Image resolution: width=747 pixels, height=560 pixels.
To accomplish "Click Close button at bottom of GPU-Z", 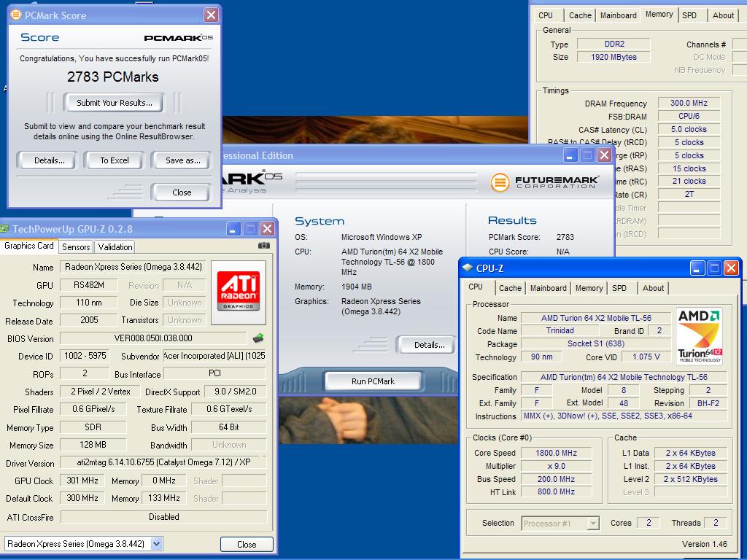I will pos(247,544).
